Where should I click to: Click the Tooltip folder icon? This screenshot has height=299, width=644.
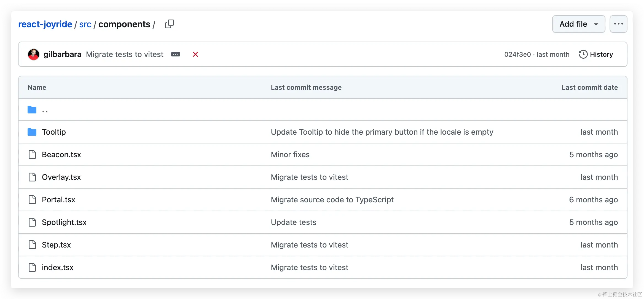tap(32, 132)
